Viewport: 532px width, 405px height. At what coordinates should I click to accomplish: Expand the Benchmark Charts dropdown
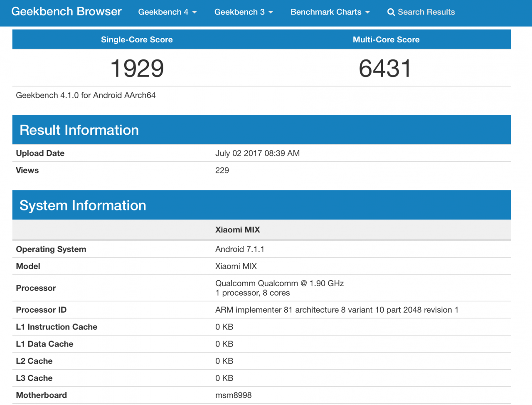click(x=330, y=12)
